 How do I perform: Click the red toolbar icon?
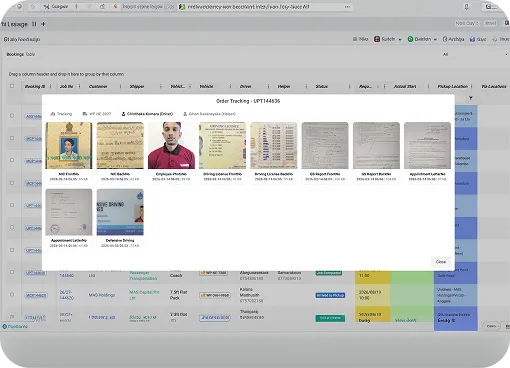click(377, 39)
